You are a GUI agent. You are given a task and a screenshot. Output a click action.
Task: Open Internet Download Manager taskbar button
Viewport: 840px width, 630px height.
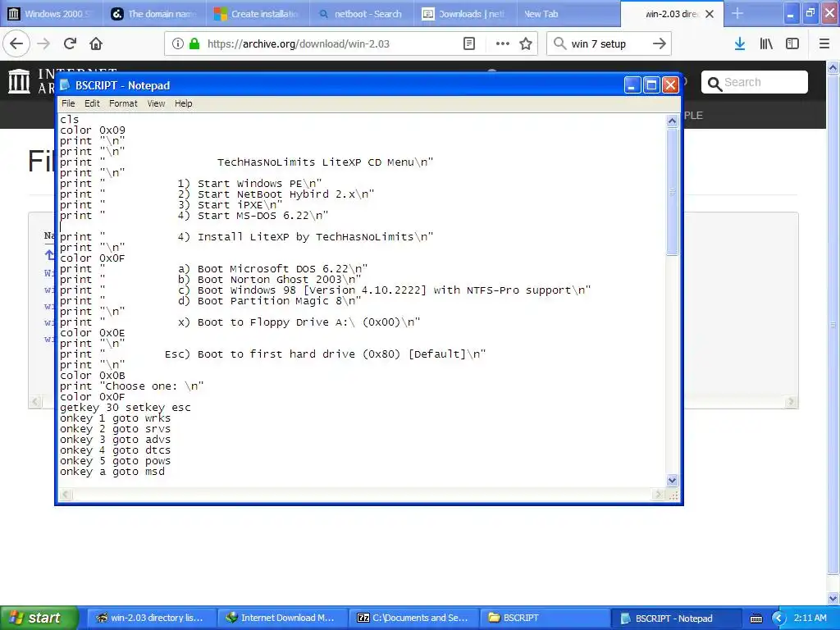(x=281, y=619)
